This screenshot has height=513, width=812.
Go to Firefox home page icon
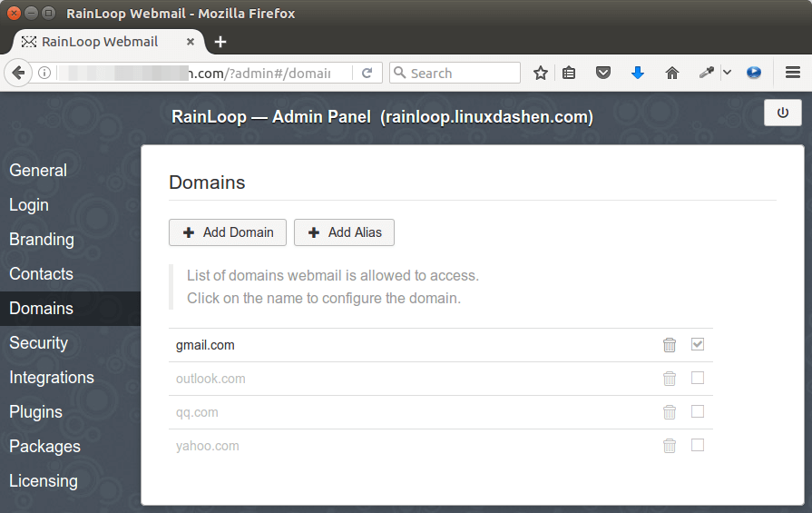[x=672, y=74]
